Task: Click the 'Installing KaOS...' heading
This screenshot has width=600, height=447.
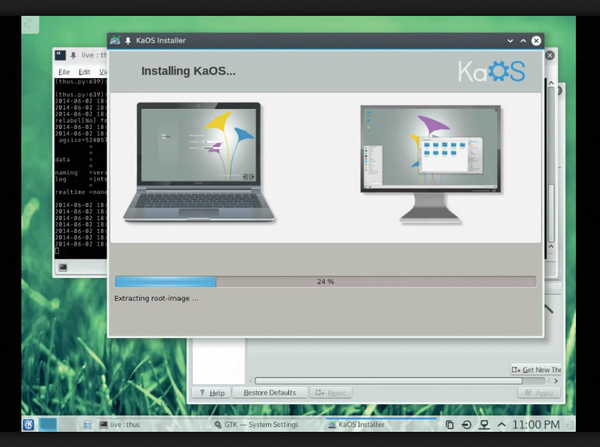Action: (x=188, y=71)
